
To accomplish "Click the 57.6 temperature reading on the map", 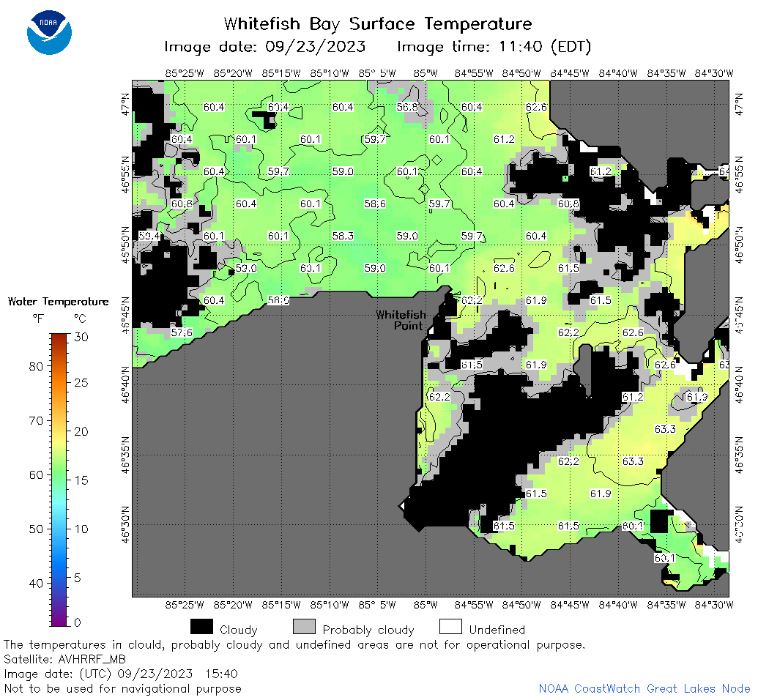I will tap(182, 332).
